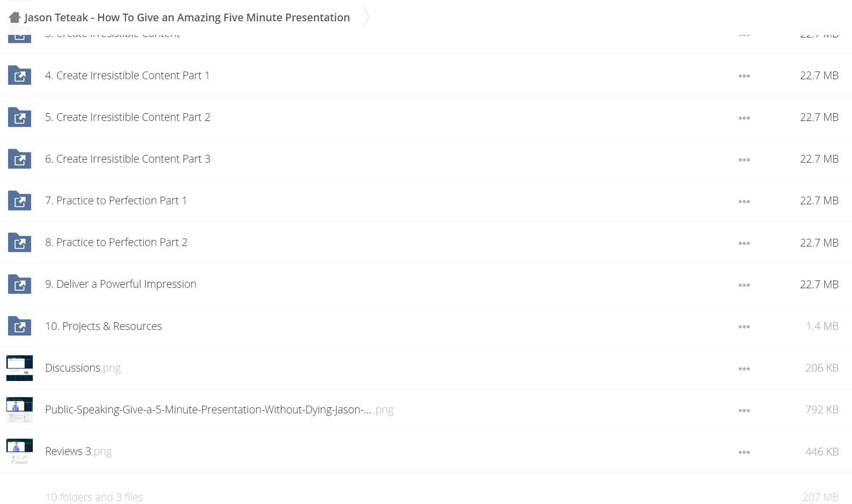
Task: Click the Jason Teteak breadcrumb title
Action: click(187, 17)
